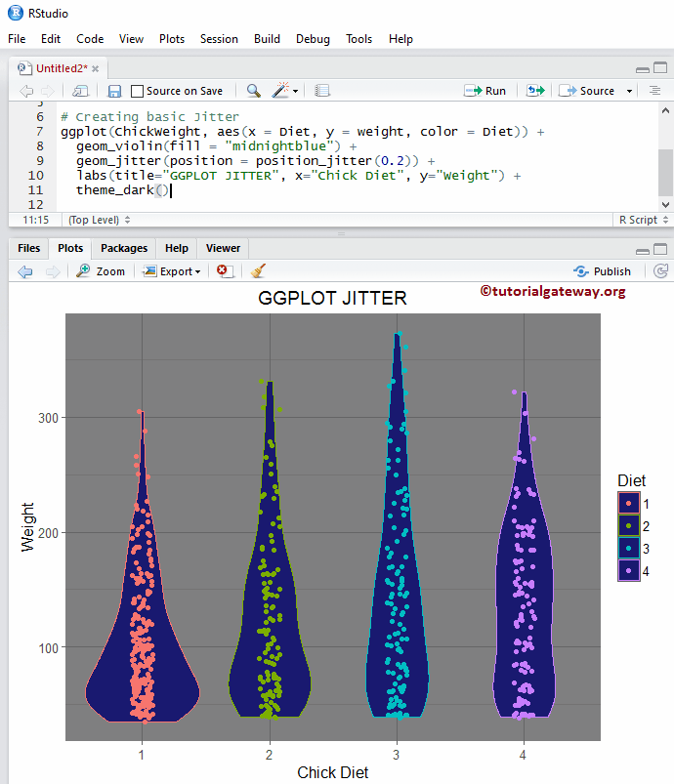Minimize the Plots pane
This screenshot has height=784, width=674.
(643, 251)
